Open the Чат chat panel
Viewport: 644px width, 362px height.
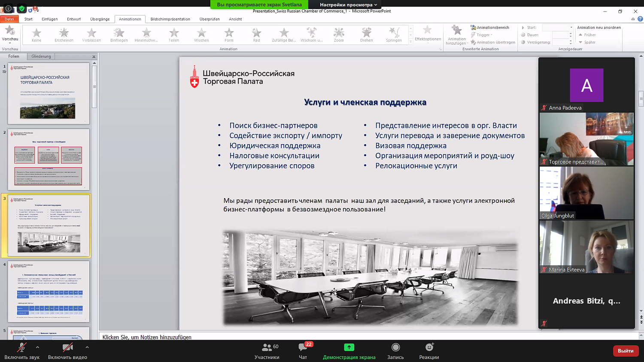coord(303,351)
